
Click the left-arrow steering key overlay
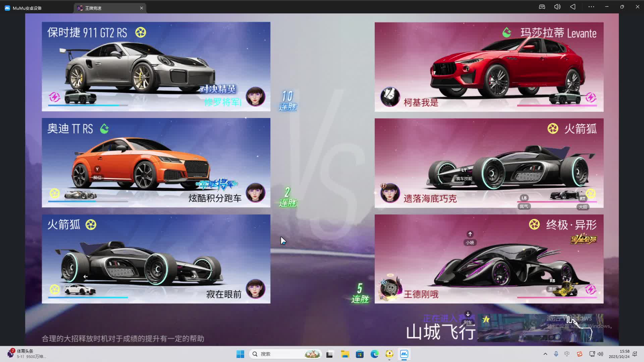click(x=86, y=277)
